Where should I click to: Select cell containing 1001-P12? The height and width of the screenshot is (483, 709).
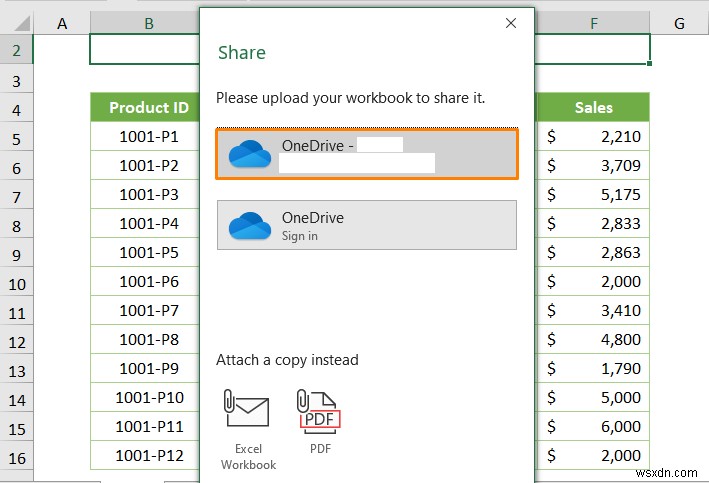(x=148, y=456)
